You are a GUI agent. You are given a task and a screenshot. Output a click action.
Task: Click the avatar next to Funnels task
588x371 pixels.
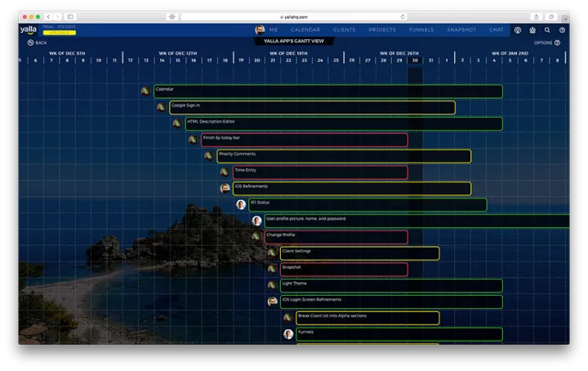click(288, 334)
